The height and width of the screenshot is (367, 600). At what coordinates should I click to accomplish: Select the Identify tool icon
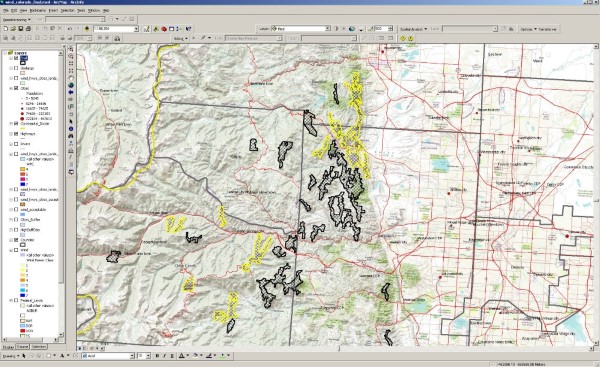71,129
